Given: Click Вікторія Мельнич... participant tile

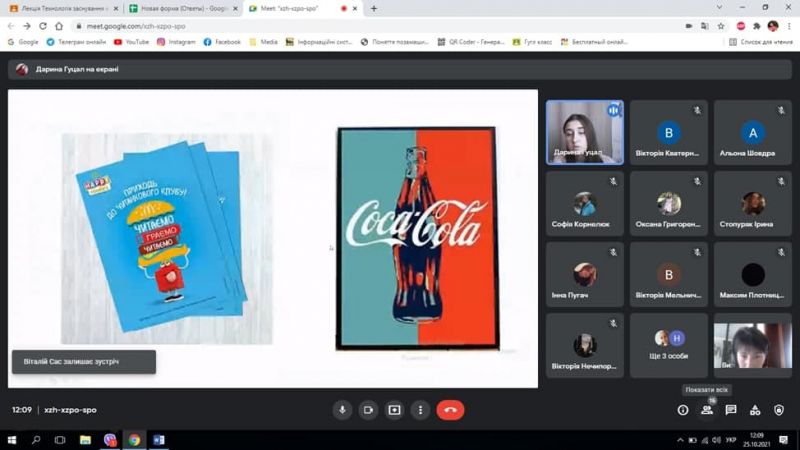Looking at the screenshot, I should tap(669, 274).
